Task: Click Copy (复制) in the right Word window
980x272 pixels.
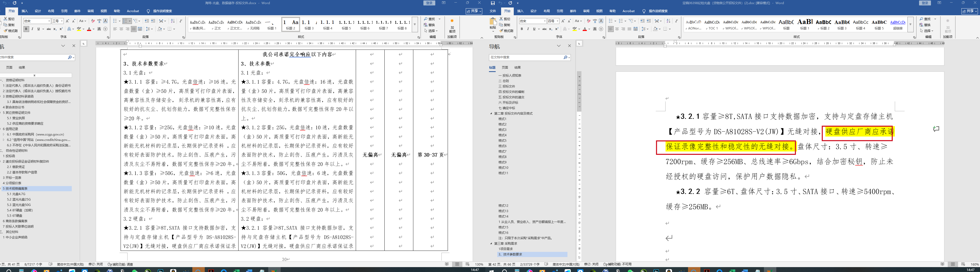Action: 505,25
